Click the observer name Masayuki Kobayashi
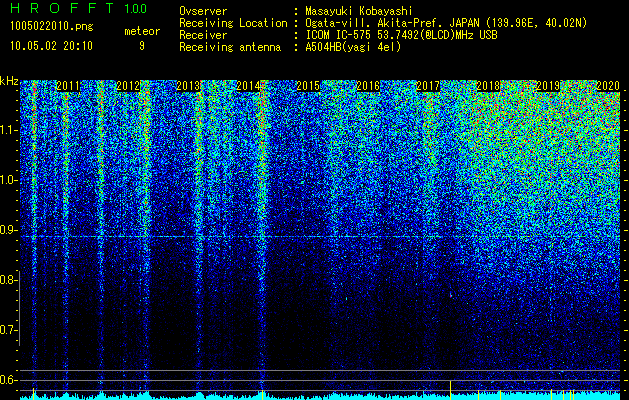 click(x=359, y=11)
